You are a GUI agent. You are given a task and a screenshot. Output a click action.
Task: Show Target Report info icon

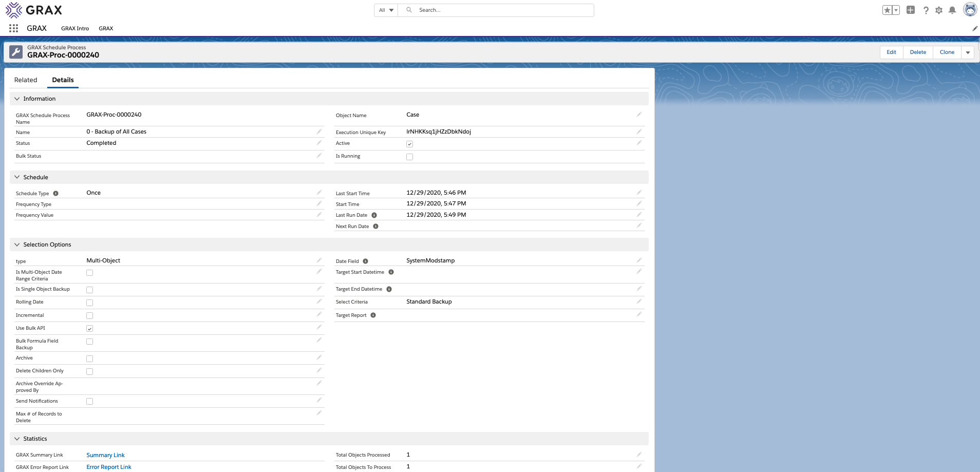point(373,315)
